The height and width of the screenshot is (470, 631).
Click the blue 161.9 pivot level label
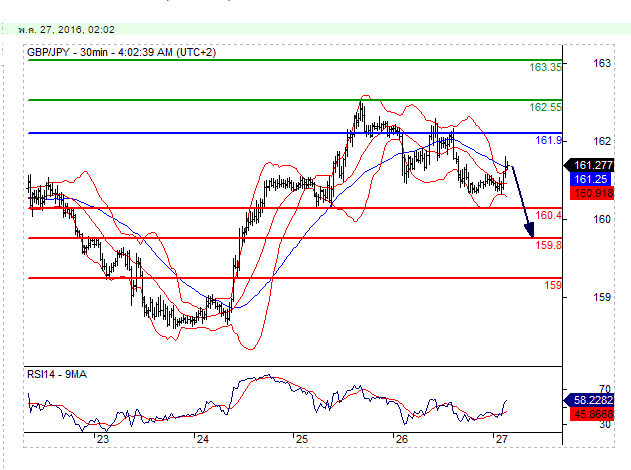(548, 140)
